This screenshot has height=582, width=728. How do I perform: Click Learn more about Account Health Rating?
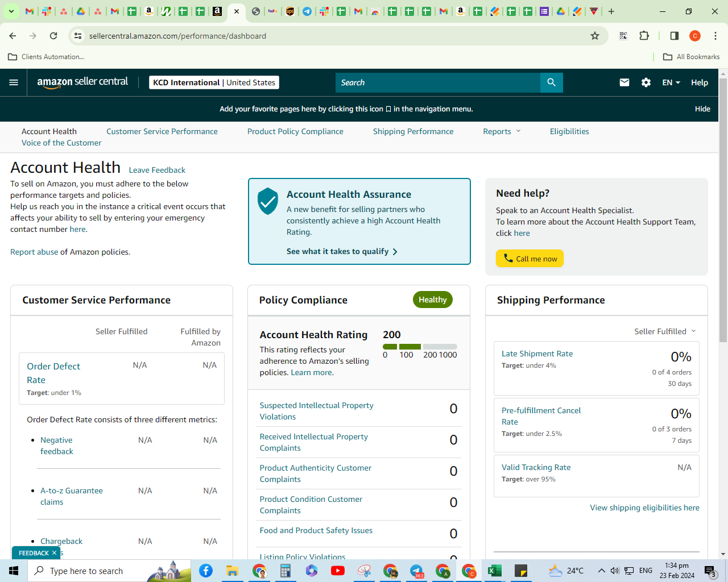[312, 372]
